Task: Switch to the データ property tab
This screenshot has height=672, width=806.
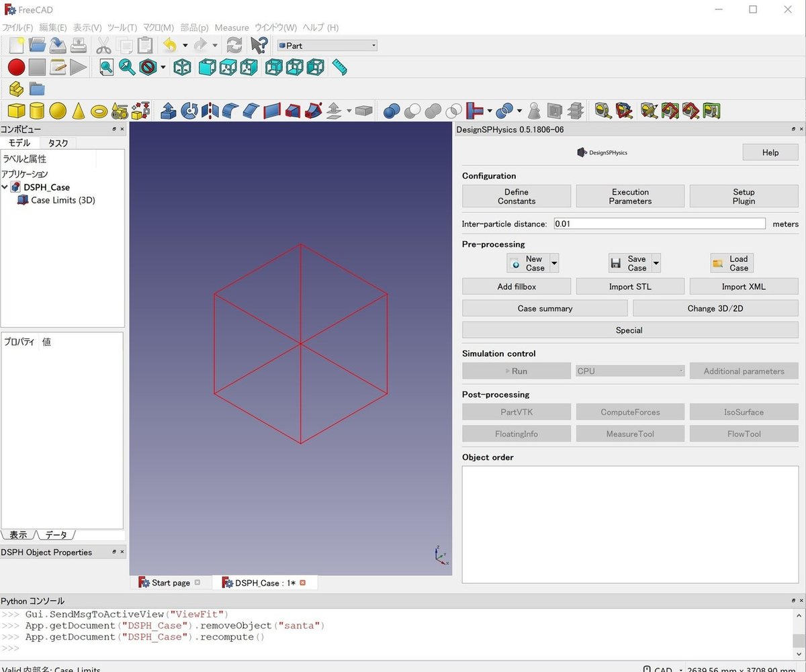Action: click(x=56, y=535)
